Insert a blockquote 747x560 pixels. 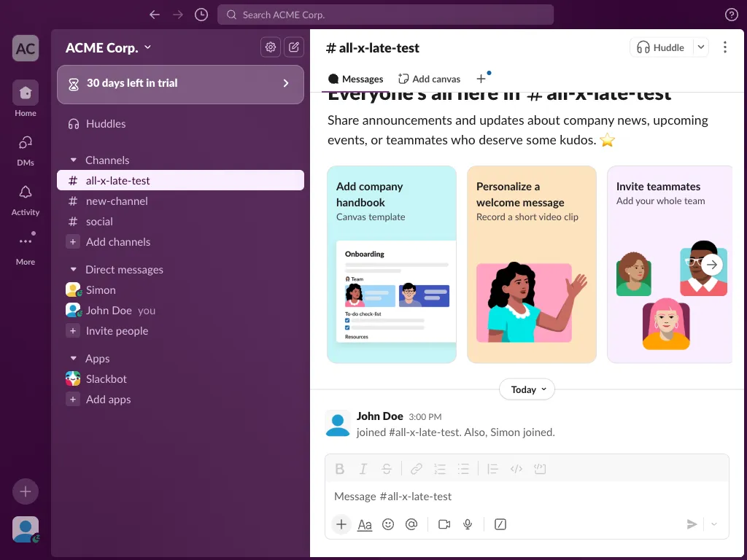pyautogui.click(x=492, y=469)
